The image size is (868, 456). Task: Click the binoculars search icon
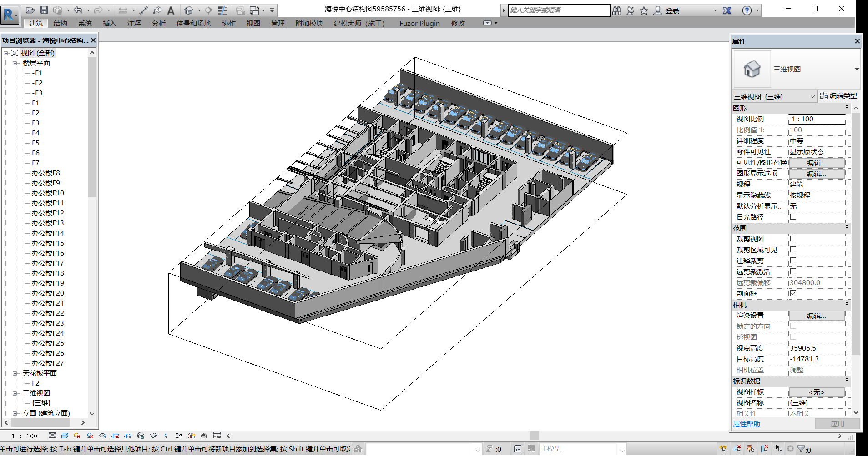pyautogui.click(x=617, y=10)
